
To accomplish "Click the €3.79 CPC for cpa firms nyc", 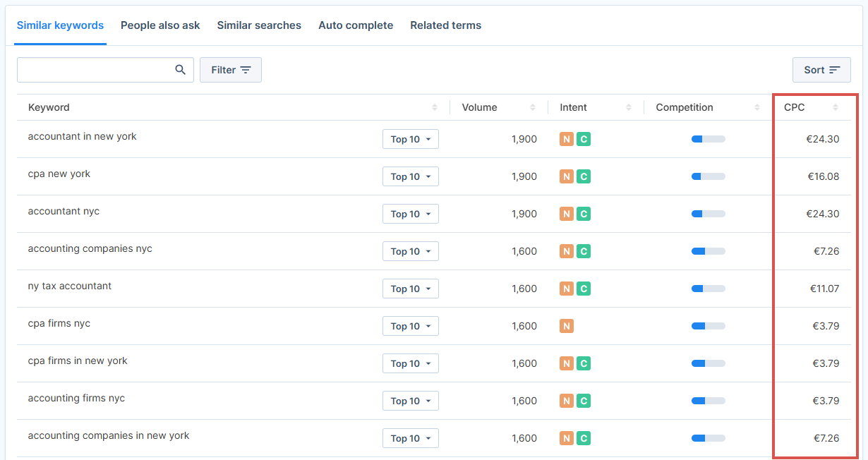I will pos(826,326).
